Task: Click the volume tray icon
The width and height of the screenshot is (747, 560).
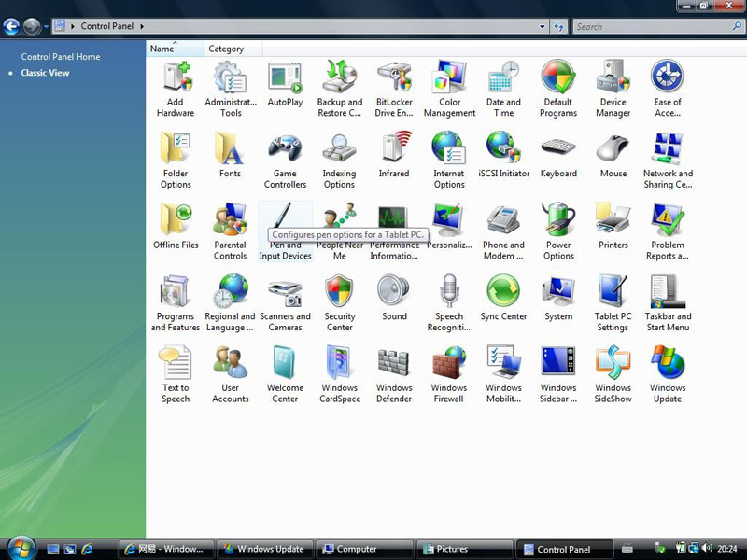Action: click(707, 549)
